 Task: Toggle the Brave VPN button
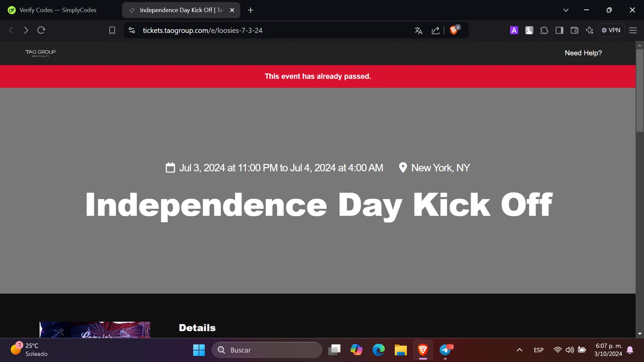coord(611,30)
